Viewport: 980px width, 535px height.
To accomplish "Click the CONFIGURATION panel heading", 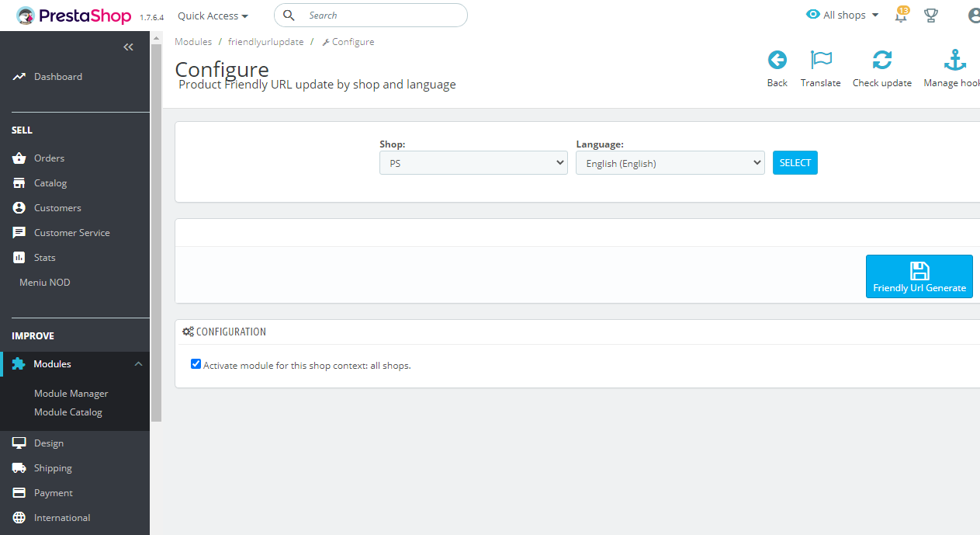I will tap(224, 332).
